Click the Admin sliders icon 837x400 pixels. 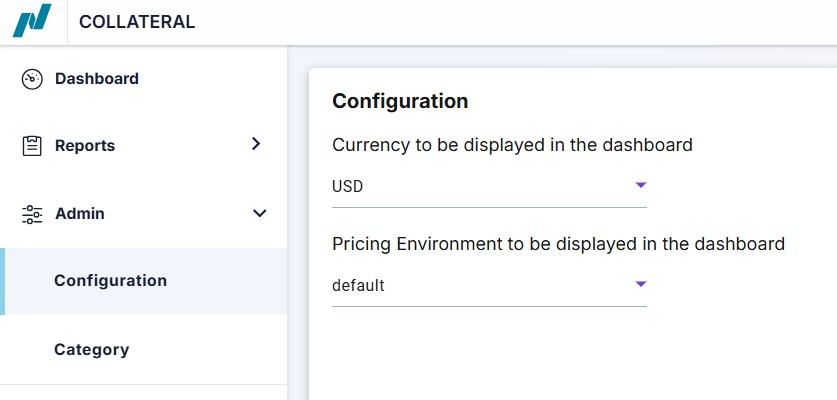(32, 214)
